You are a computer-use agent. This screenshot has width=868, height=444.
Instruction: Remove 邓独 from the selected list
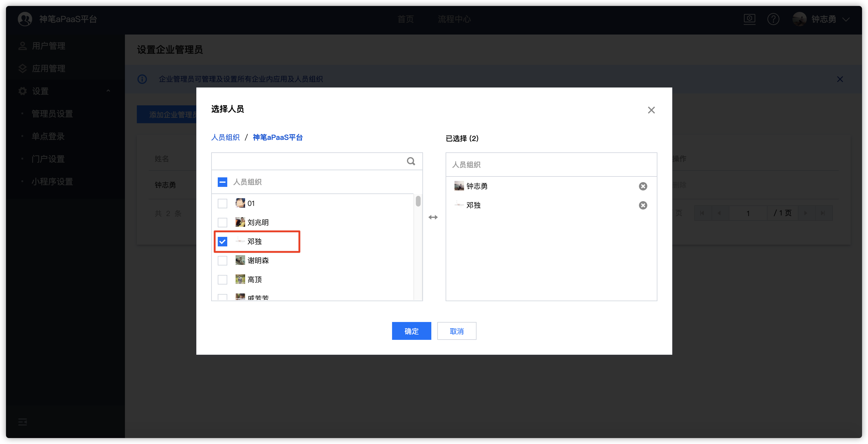(643, 205)
